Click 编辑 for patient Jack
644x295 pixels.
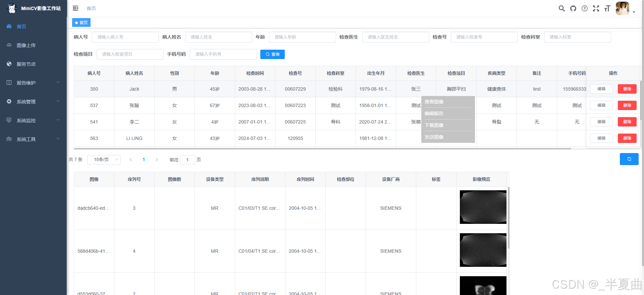(x=601, y=89)
